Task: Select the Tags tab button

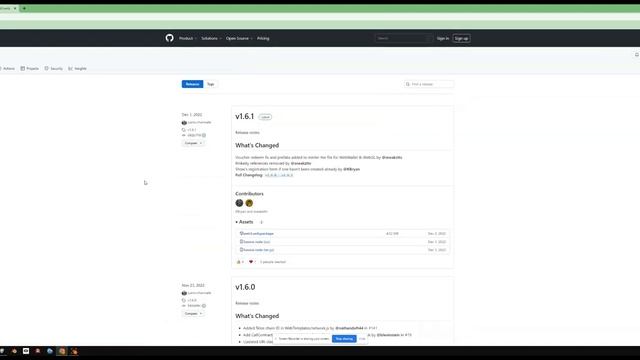Action: [210, 84]
